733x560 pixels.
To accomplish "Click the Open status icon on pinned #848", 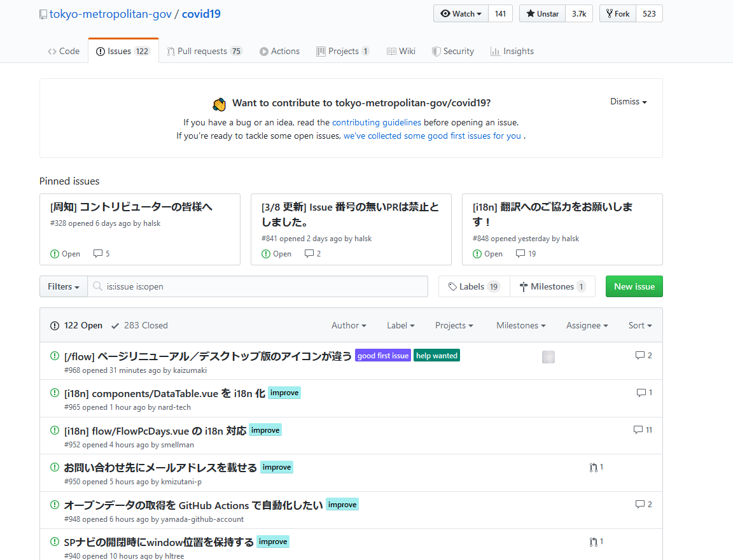I will (477, 254).
